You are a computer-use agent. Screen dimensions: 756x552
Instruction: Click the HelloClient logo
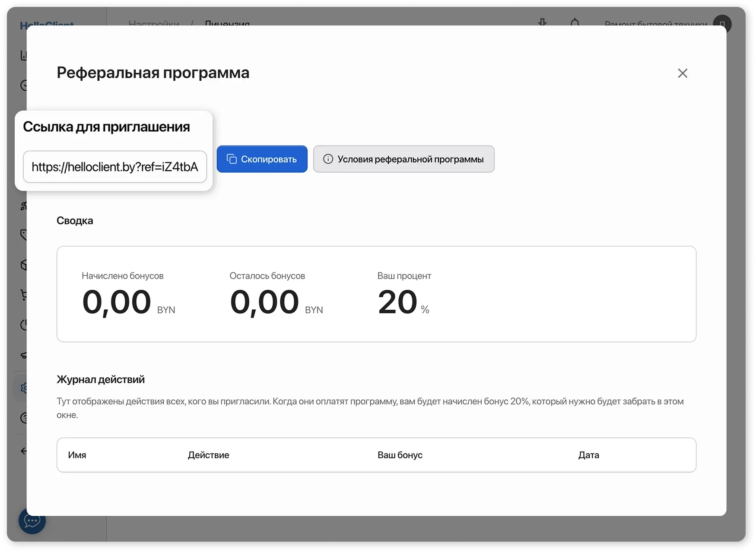click(47, 24)
